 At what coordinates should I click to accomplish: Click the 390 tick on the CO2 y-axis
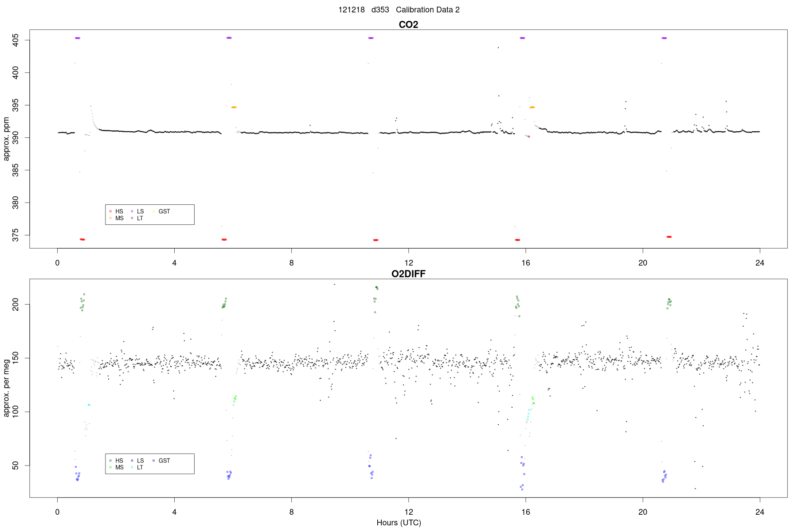16,138
